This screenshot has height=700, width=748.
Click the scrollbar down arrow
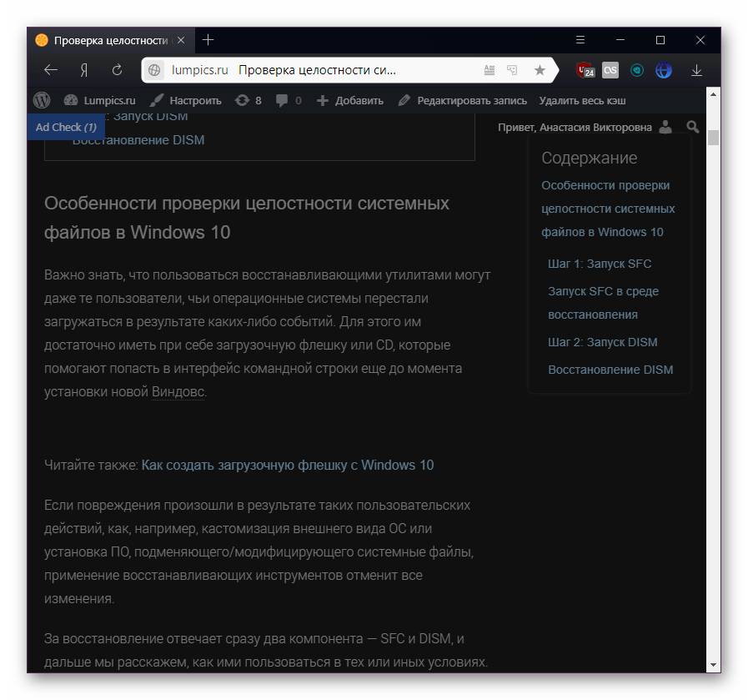tap(713, 665)
